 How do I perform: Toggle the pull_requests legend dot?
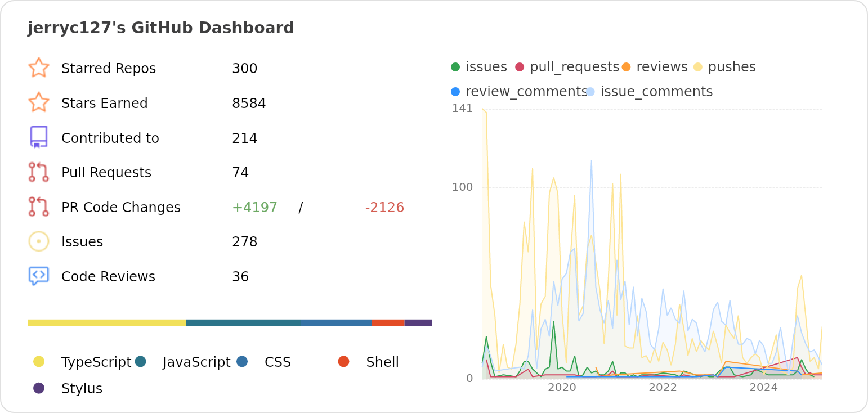(520, 67)
